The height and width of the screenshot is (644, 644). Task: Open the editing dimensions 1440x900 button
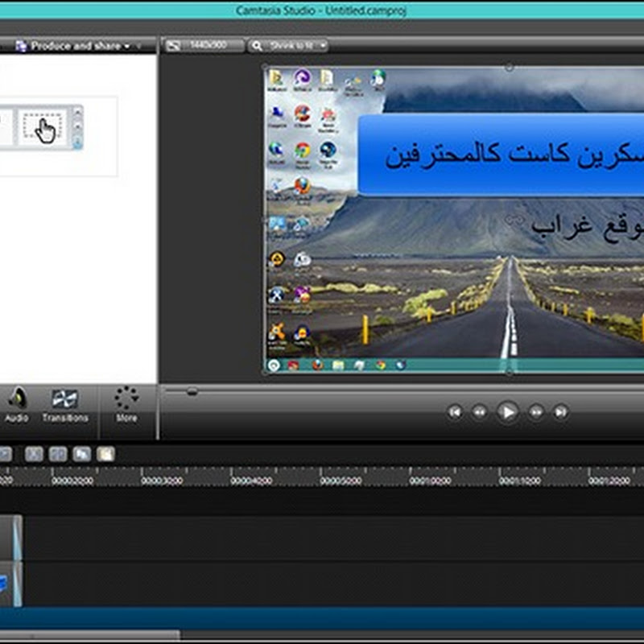204,45
